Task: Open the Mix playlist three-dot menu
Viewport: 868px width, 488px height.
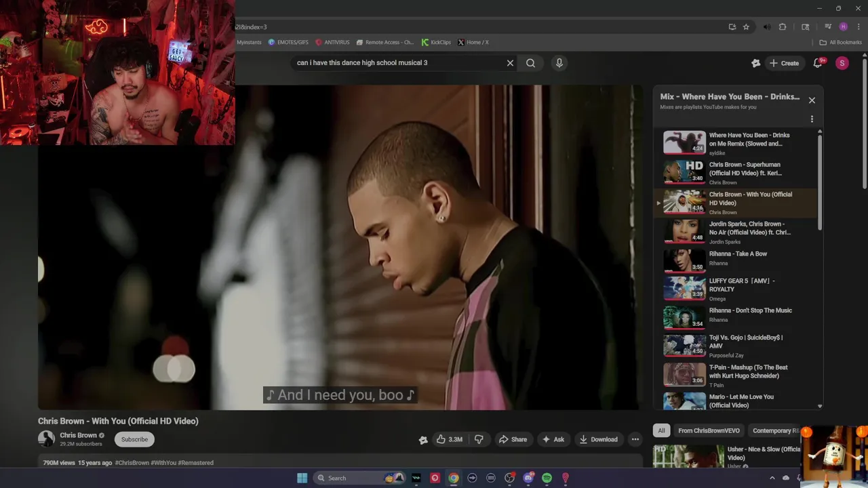Action: [812, 119]
